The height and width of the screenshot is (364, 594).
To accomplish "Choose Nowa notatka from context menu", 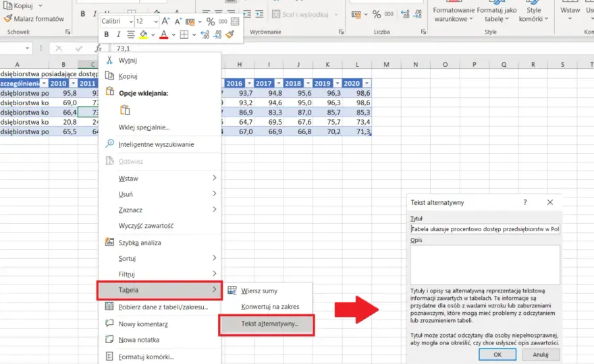I will point(160,340).
